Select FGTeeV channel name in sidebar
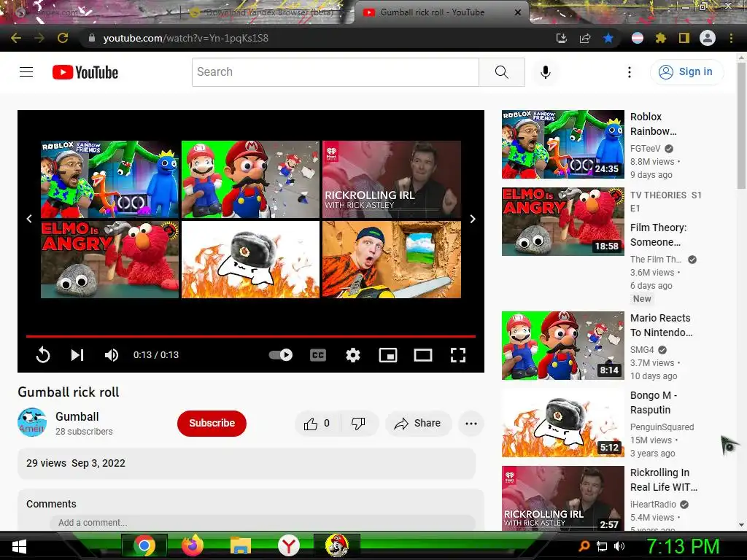Viewport: 747px width, 560px height. click(x=645, y=149)
